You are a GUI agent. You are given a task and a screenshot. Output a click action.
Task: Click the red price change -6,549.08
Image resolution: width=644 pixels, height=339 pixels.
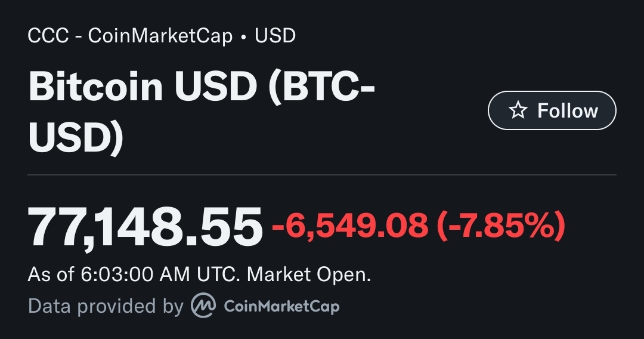pyautogui.click(x=351, y=225)
